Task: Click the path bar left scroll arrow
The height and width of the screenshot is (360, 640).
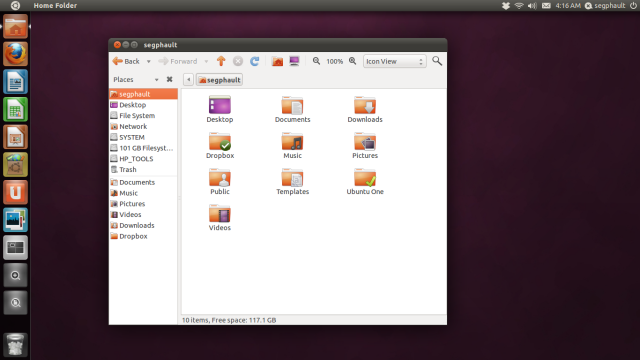Action: 189,80
